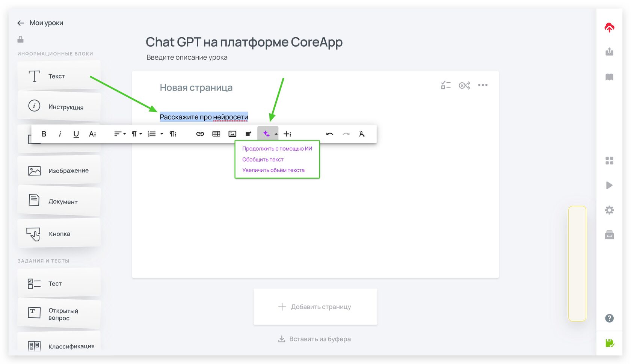
Task: Open the text color picker icon
Action: 92,134
